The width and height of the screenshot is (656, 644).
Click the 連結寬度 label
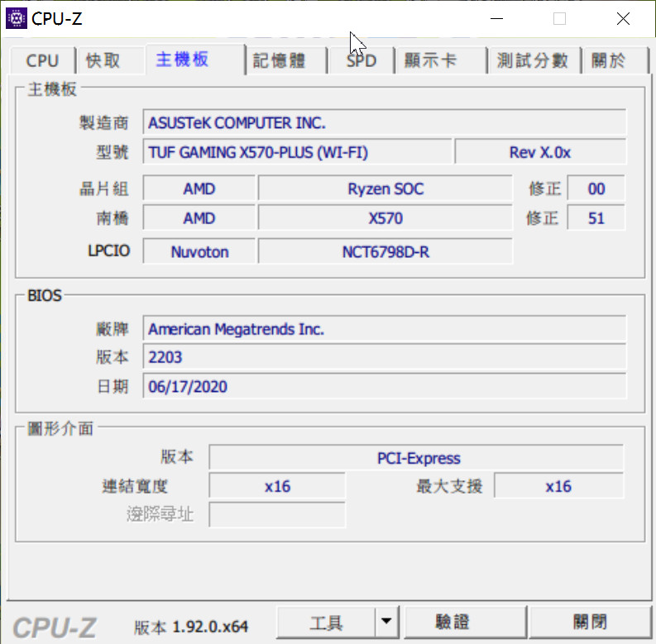135,486
